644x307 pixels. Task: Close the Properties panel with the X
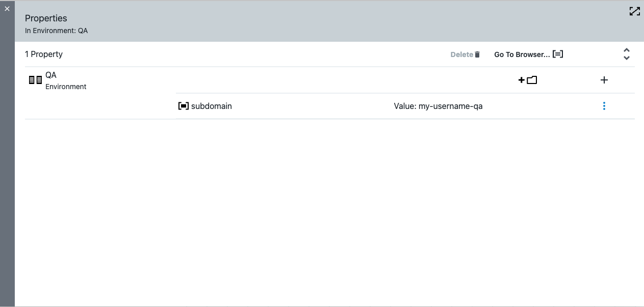(x=7, y=9)
